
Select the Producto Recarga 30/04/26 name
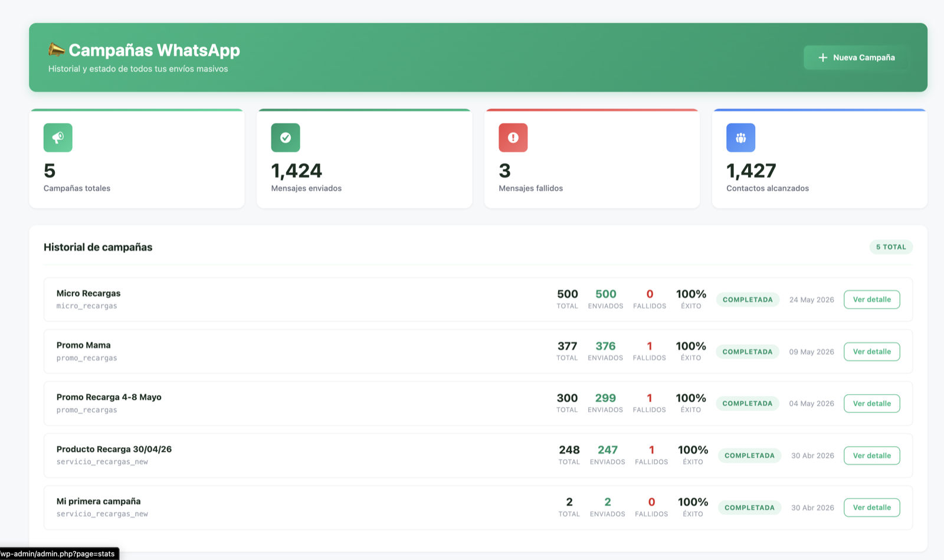pos(114,449)
